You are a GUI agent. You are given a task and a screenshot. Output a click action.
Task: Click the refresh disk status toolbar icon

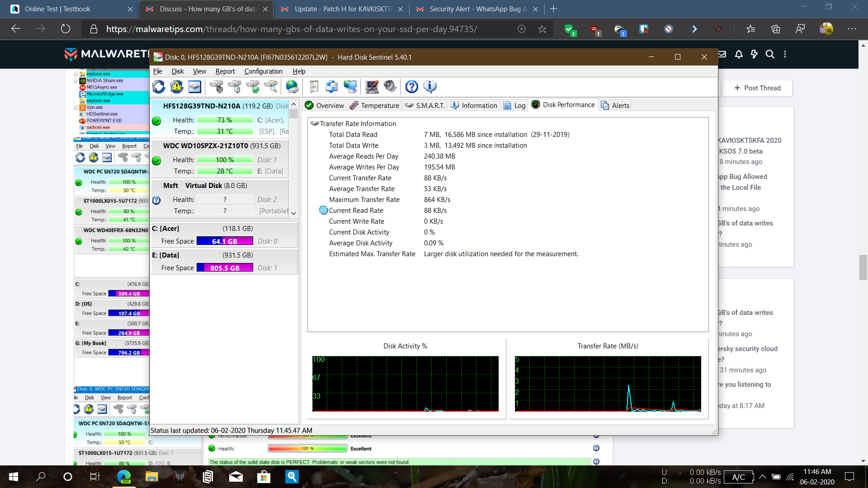point(159,86)
